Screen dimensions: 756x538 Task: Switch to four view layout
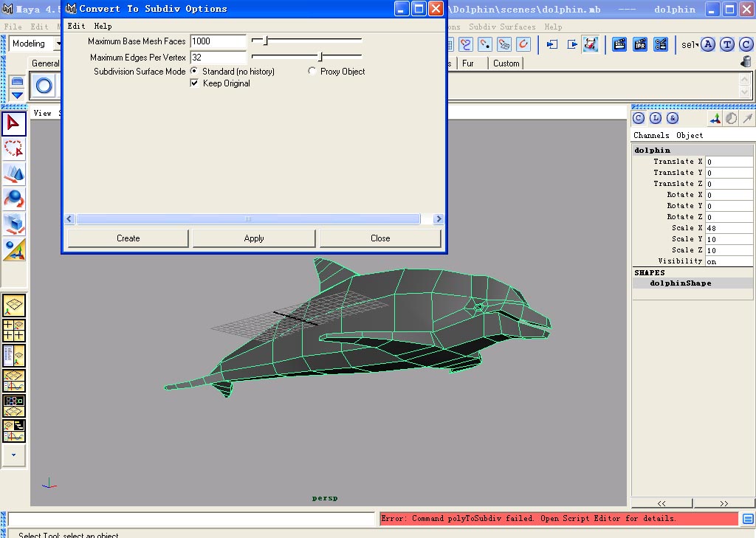click(x=14, y=330)
